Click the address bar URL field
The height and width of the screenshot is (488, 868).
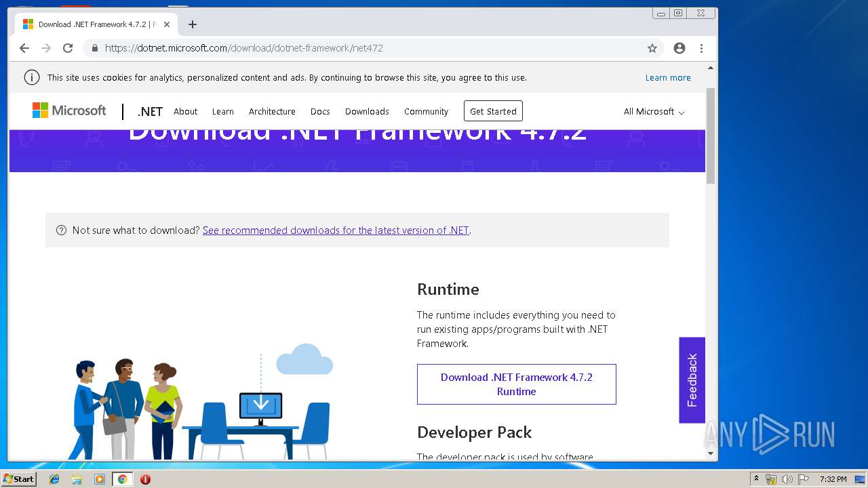pos(373,48)
